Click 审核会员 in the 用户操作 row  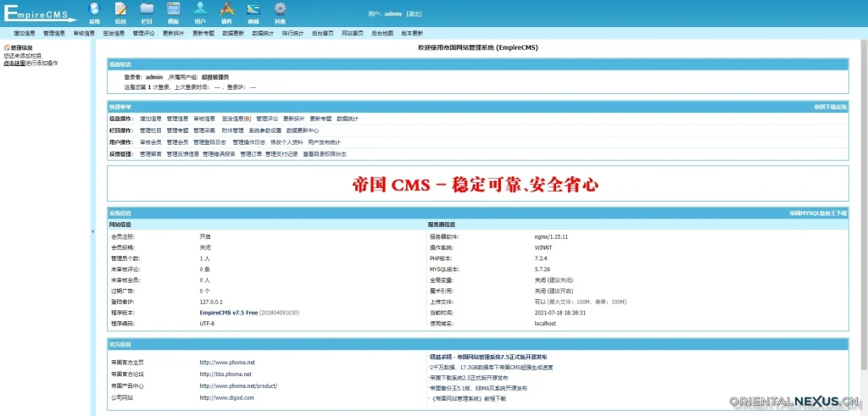(151, 142)
